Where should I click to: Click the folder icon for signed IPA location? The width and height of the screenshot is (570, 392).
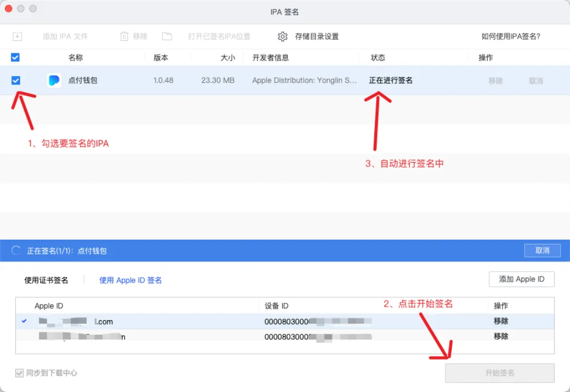[167, 36]
